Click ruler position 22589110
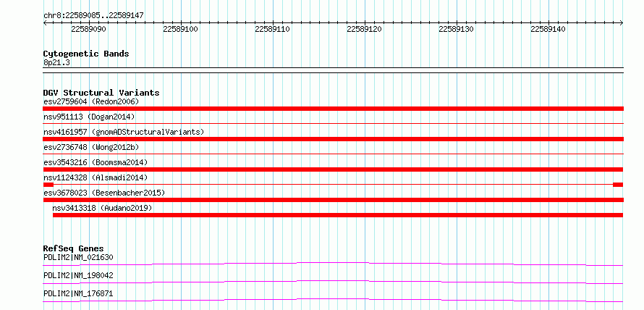 (273, 29)
